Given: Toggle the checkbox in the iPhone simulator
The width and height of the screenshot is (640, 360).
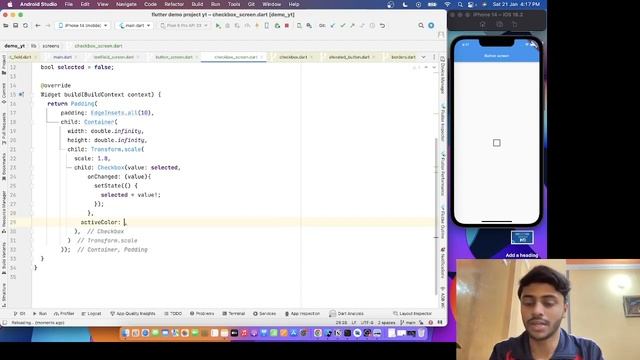Looking at the screenshot, I should pyautogui.click(x=496, y=143).
